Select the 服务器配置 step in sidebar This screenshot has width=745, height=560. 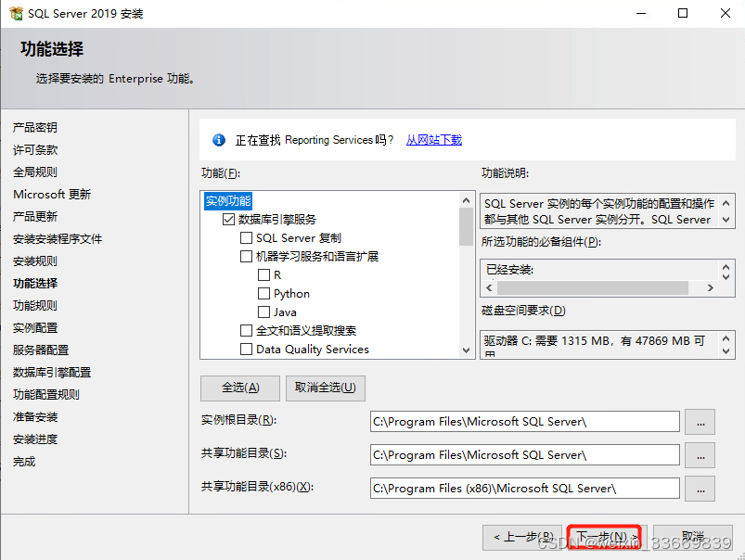pos(41,350)
